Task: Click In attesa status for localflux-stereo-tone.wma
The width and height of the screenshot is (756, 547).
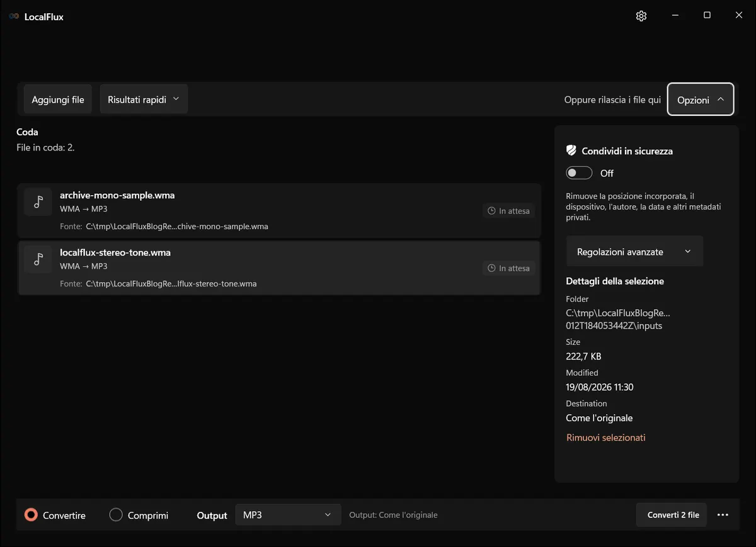Action: [509, 268]
